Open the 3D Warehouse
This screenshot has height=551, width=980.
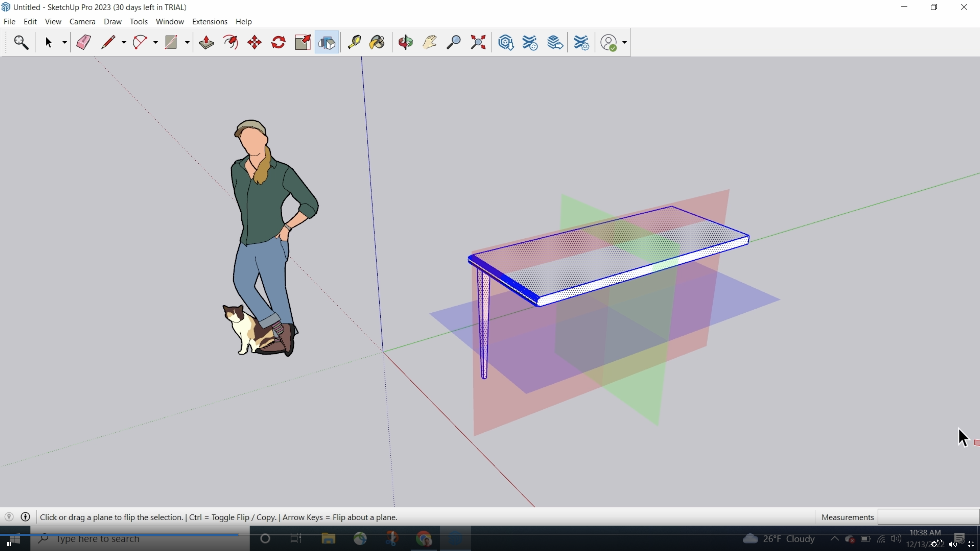pos(505,42)
